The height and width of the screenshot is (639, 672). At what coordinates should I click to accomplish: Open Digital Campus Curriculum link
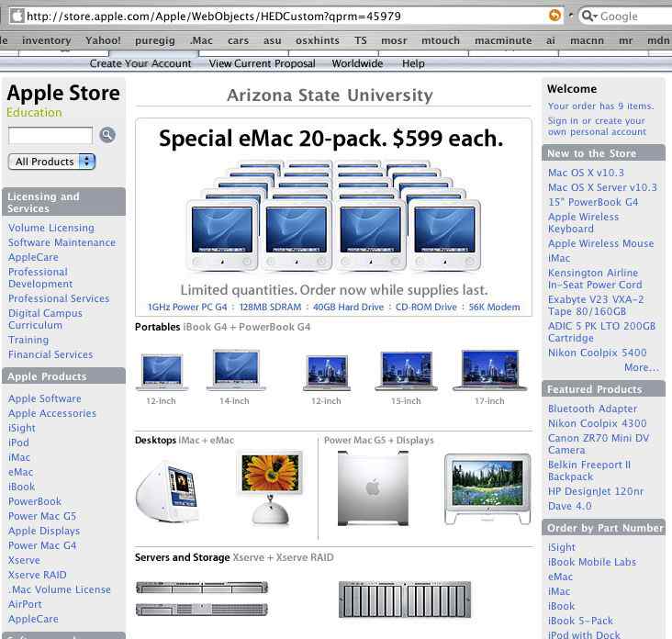(x=45, y=319)
